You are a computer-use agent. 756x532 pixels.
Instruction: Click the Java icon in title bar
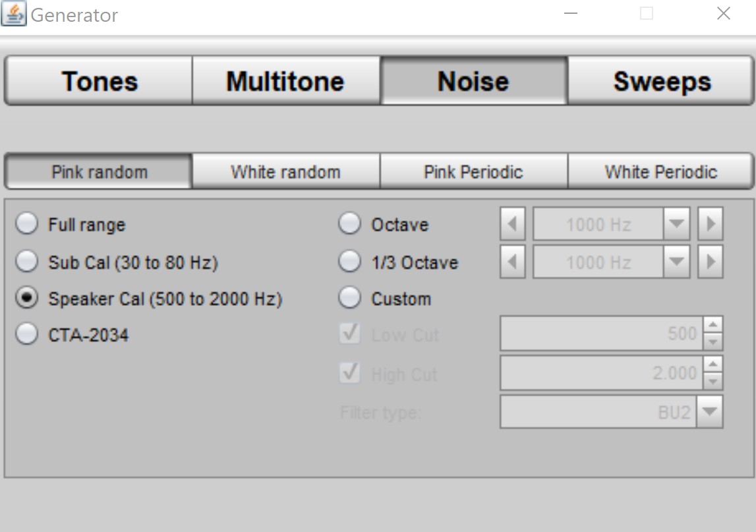coord(14,14)
